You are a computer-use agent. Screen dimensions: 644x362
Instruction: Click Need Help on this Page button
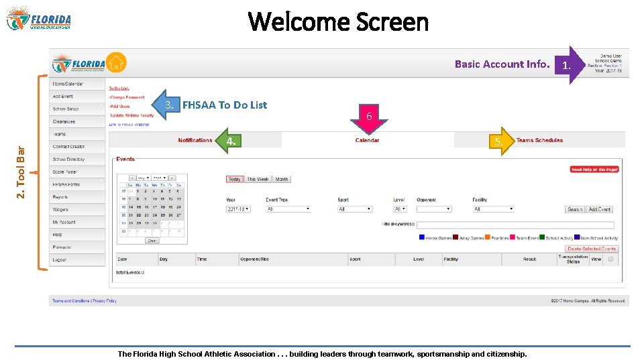point(594,170)
